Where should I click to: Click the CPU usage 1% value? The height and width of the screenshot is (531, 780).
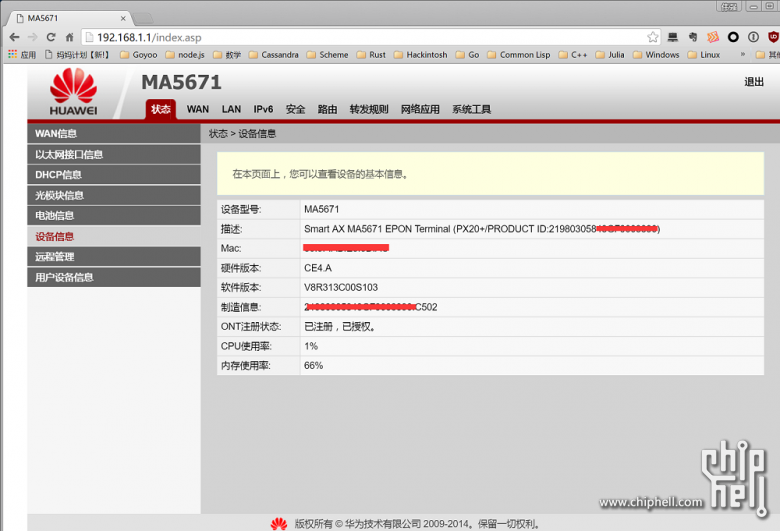pos(311,346)
